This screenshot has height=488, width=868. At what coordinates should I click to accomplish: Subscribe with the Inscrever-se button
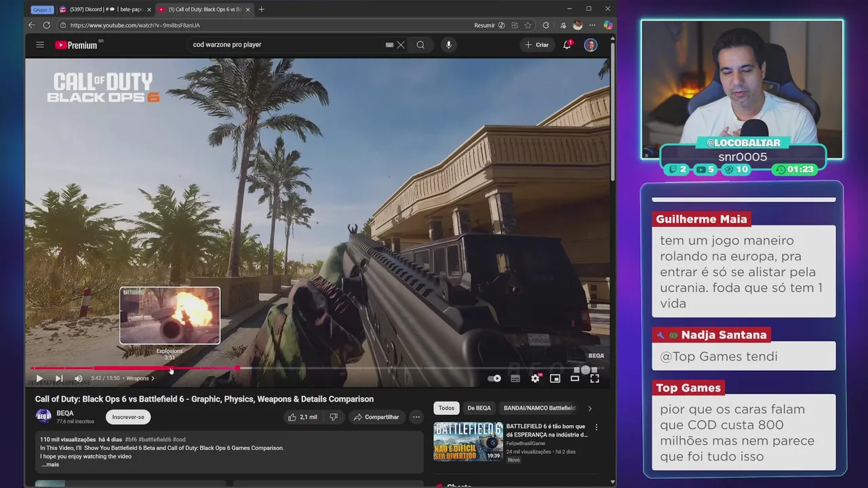[128, 417]
